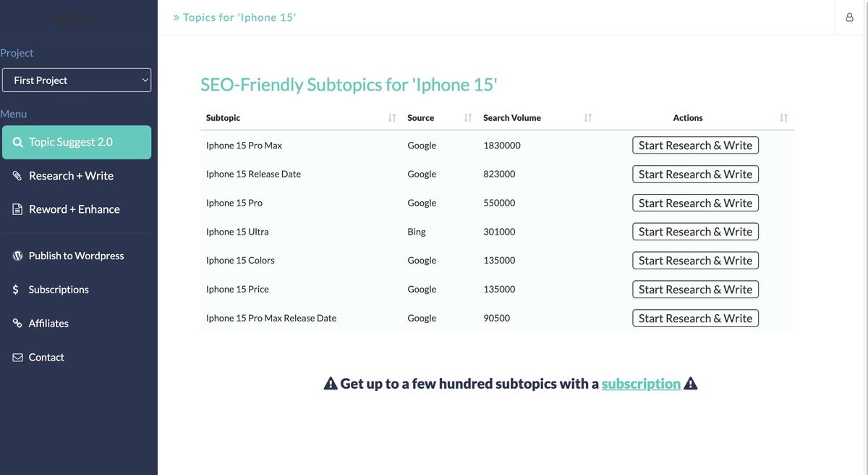Viewport: 868px width, 475px height.
Task: Open the First Project dropdown
Action: coord(76,80)
